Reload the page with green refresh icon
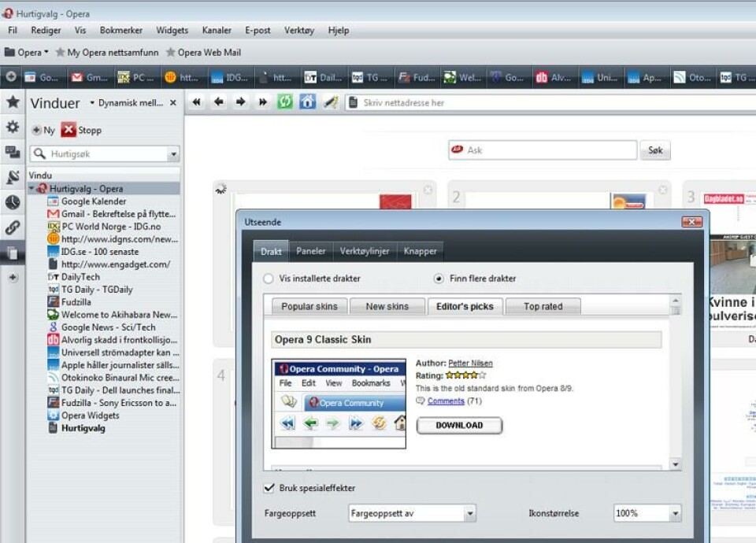The width and height of the screenshot is (756, 543). [285, 102]
